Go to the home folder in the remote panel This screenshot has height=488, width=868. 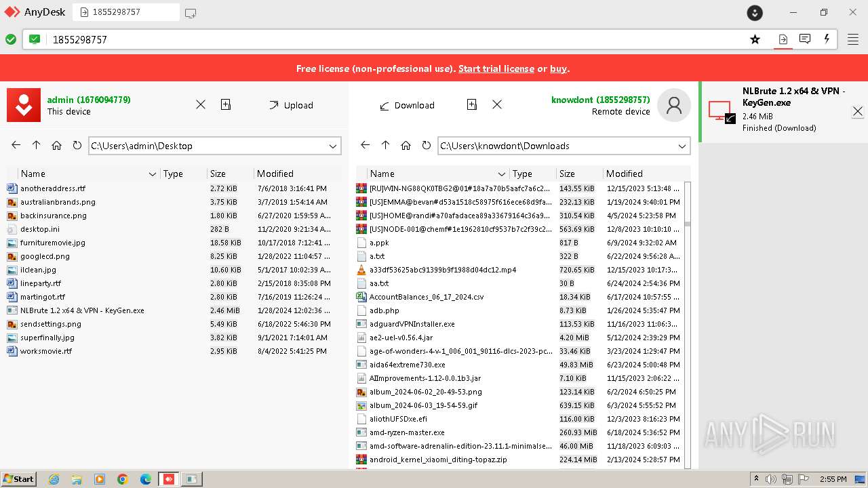point(406,145)
